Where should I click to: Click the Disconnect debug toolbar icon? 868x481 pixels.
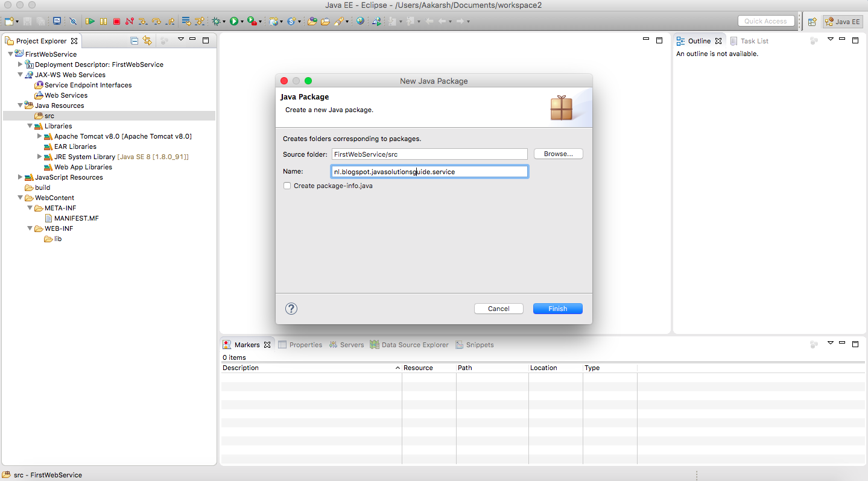click(130, 21)
